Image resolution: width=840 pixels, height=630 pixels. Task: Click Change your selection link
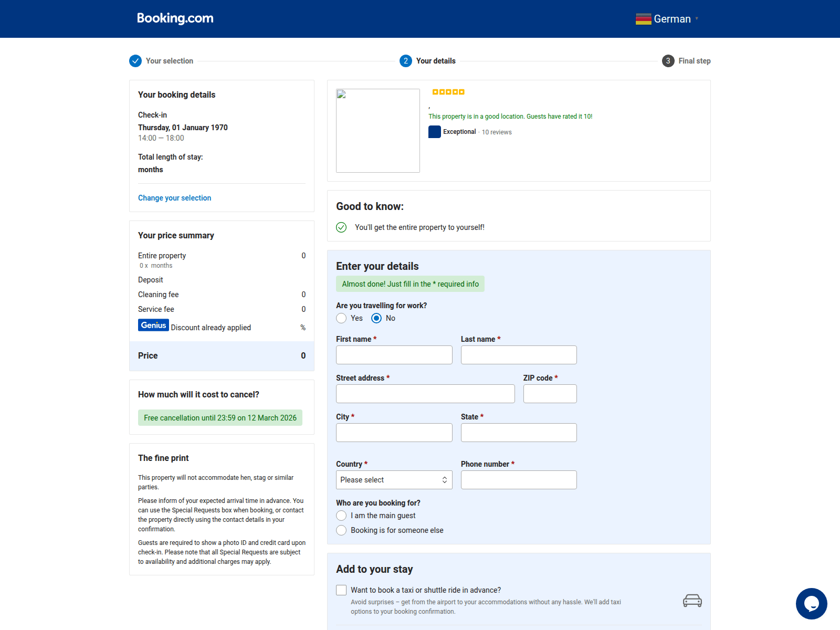[x=174, y=198]
